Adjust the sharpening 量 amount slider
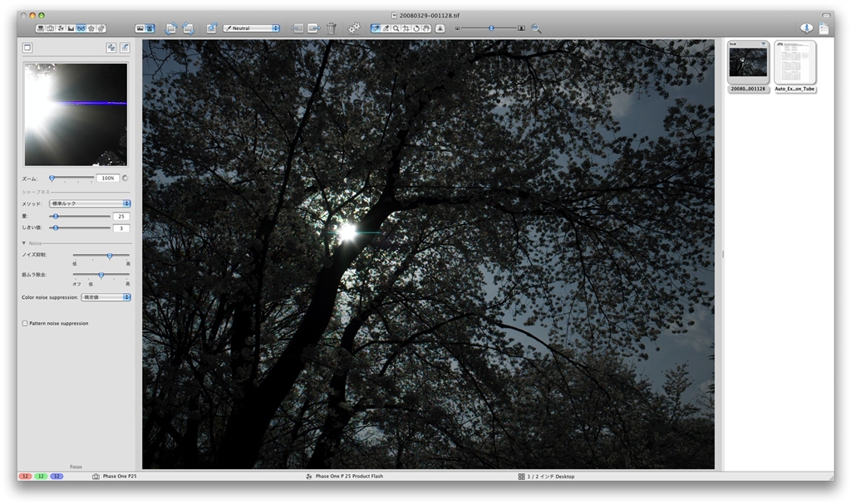This screenshot has width=851, height=504. point(56,216)
